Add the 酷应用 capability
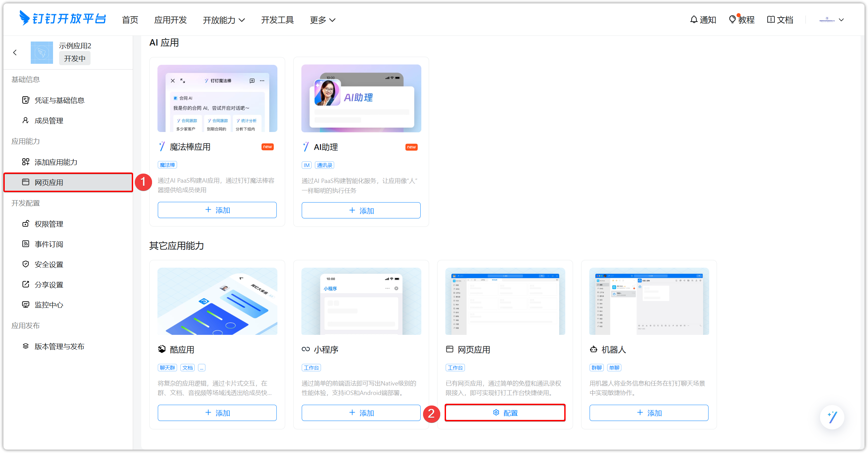The width and height of the screenshot is (868, 453). (x=217, y=413)
